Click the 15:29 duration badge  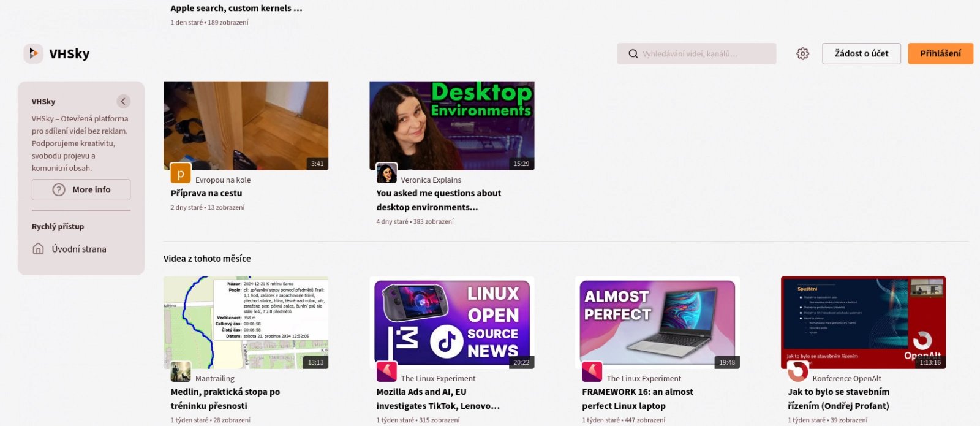521,164
